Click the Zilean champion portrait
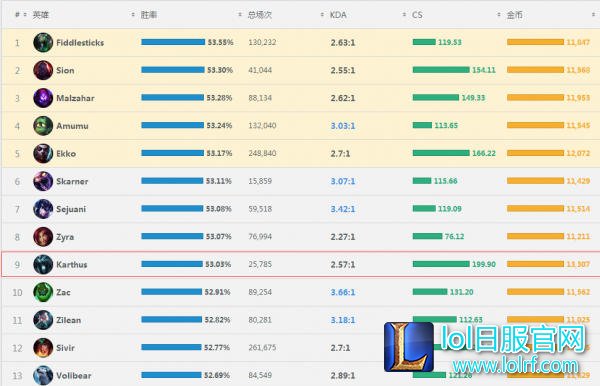Screen dimensions: 600x386 click(43, 320)
